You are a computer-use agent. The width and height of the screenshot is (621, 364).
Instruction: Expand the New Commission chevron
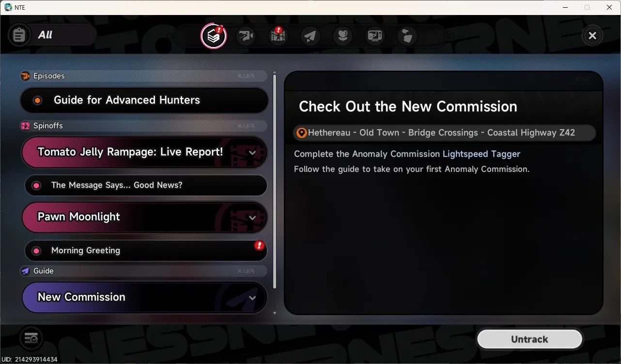coord(252,298)
